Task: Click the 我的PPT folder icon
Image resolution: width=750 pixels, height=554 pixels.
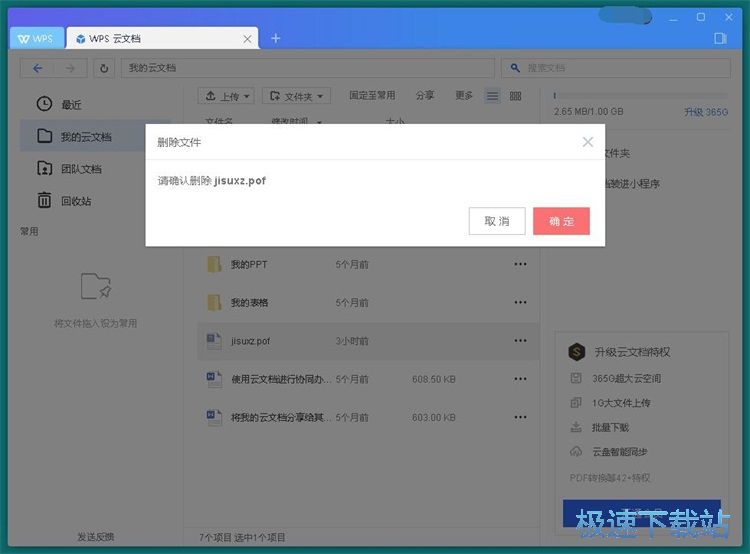Action: coord(214,264)
